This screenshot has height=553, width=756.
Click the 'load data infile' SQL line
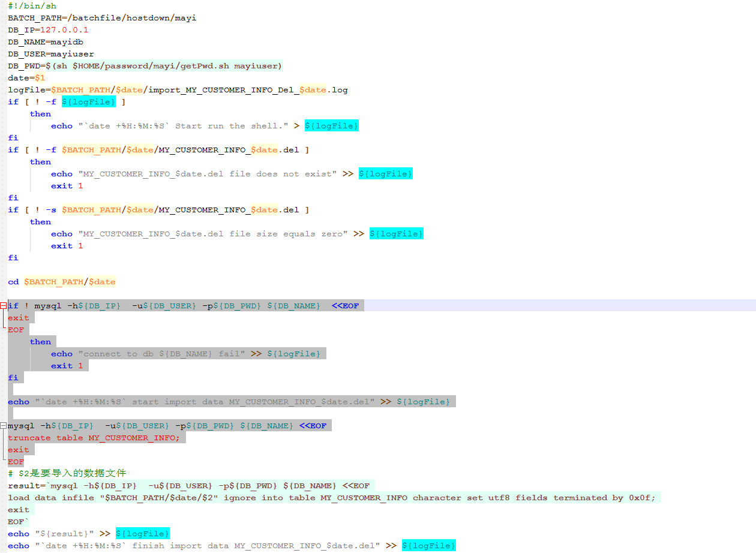click(331, 498)
